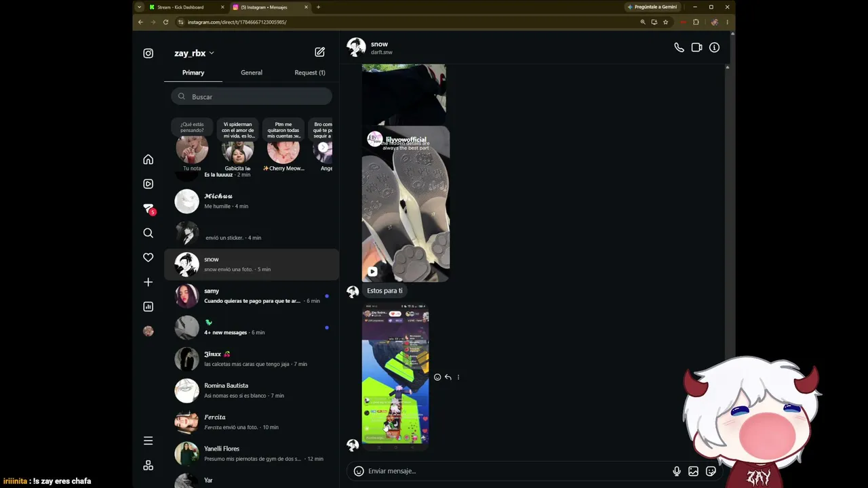Image resolution: width=868 pixels, height=488 pixels.
Task: Open a new browser tab
Action: pos(318,7)
